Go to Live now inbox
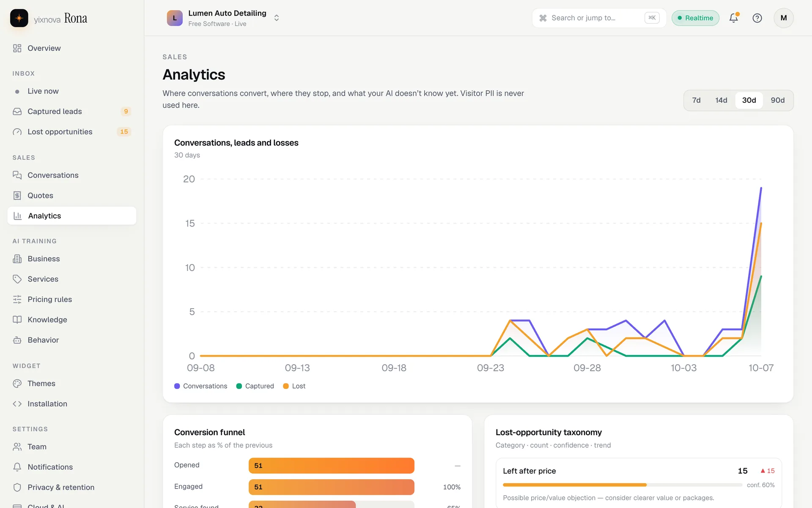The width and height of the screenshot is (812, 508). tap(72, 91)
